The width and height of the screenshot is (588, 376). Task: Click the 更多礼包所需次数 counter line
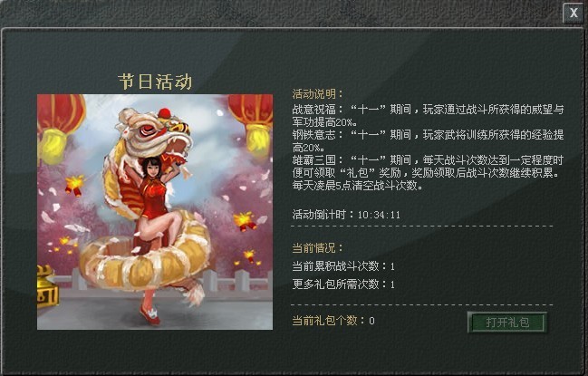coord(343,284)
